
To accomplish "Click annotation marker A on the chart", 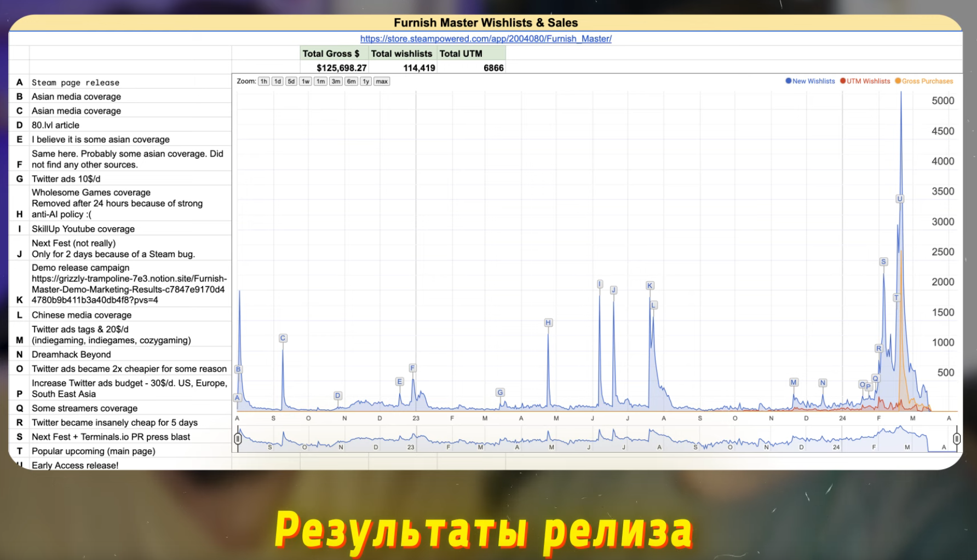I will [x=238, y=398].
